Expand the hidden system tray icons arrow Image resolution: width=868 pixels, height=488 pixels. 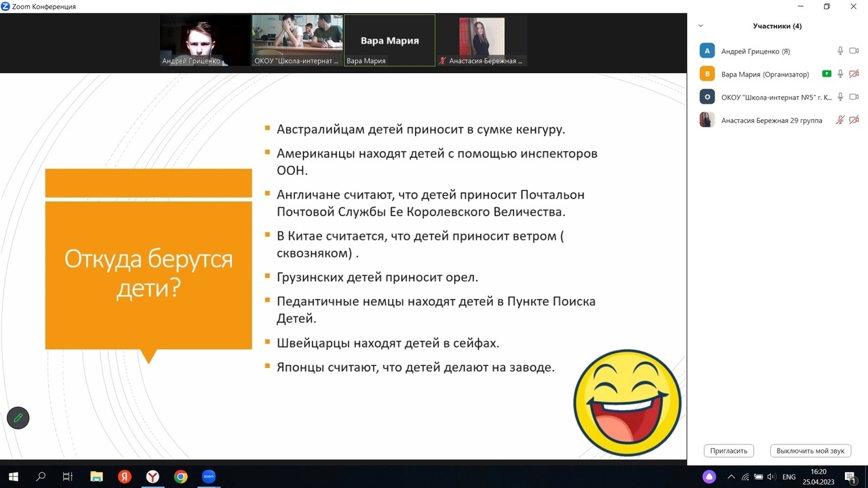(731, 477)
